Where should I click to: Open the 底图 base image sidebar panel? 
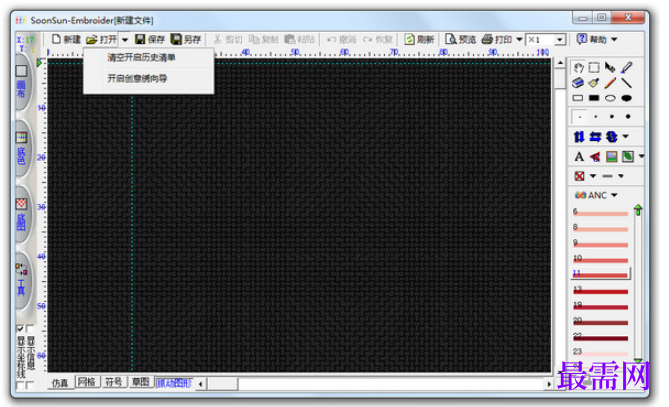pyautogui.click(x=22, y=215)
